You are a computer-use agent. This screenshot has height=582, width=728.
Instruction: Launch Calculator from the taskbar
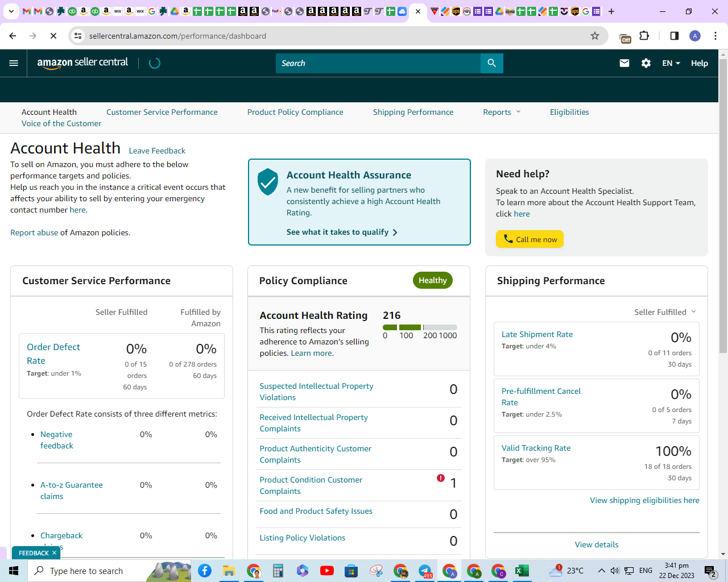[x=278, y=571]
